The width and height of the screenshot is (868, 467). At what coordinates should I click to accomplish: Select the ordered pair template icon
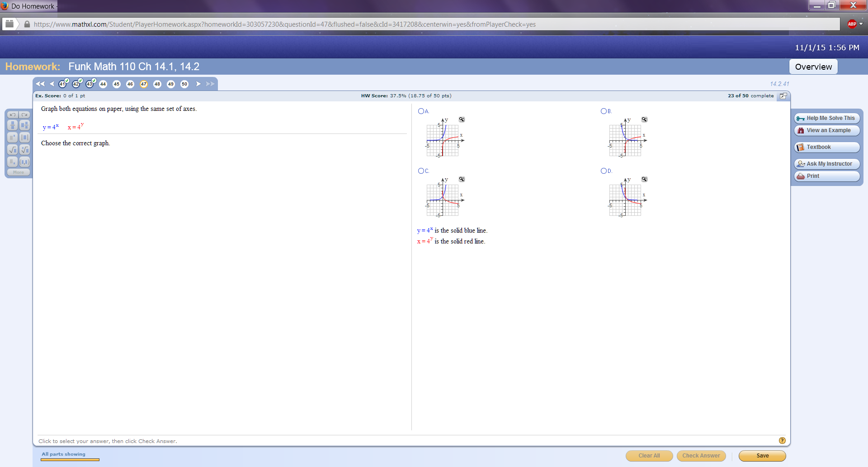pyautogui.click(x=25, y=162)
